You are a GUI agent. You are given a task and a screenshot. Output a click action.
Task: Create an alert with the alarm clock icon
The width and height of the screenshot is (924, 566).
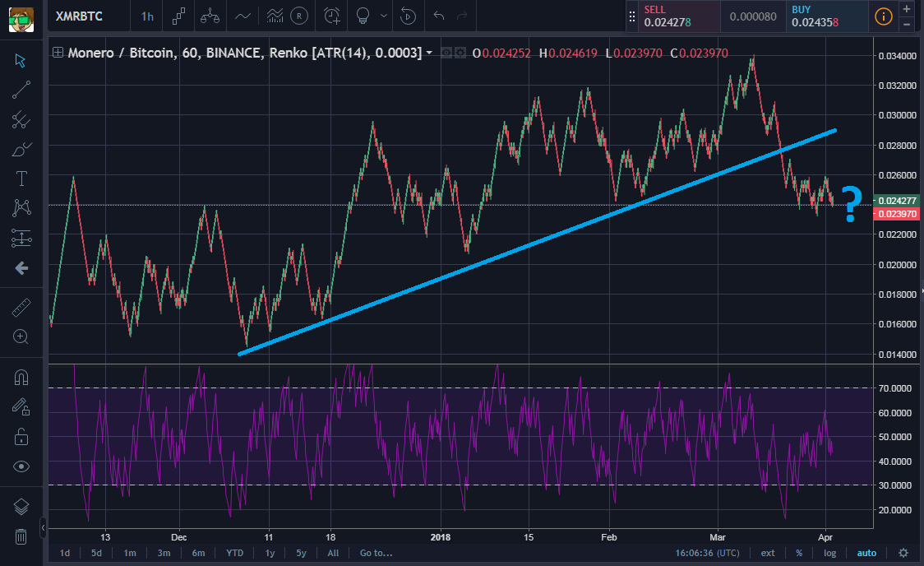tap(332, 16)
